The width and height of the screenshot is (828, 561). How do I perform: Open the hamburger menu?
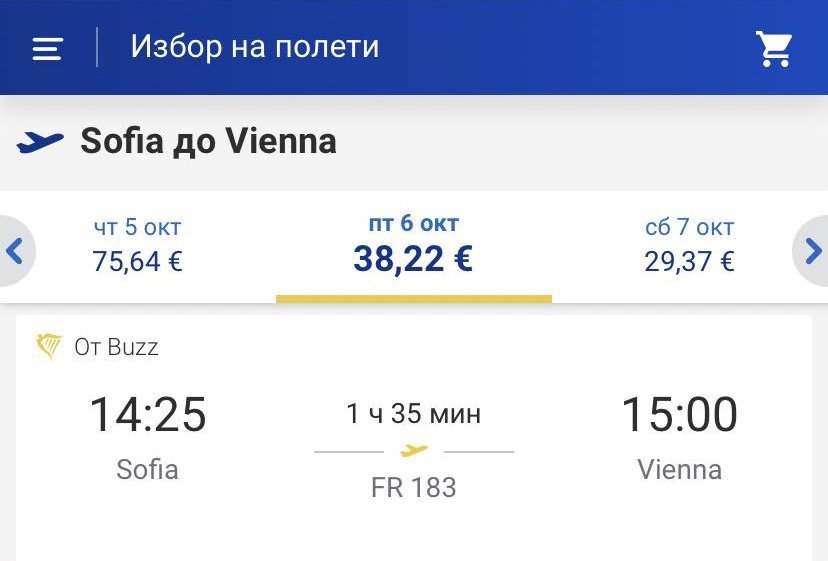(47, 48)
